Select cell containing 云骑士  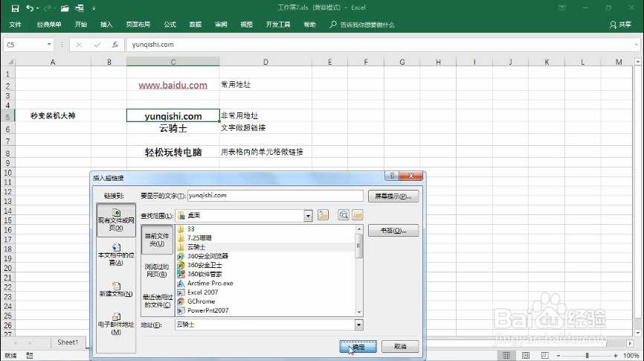pyautogui.click(x=173, y=128)
